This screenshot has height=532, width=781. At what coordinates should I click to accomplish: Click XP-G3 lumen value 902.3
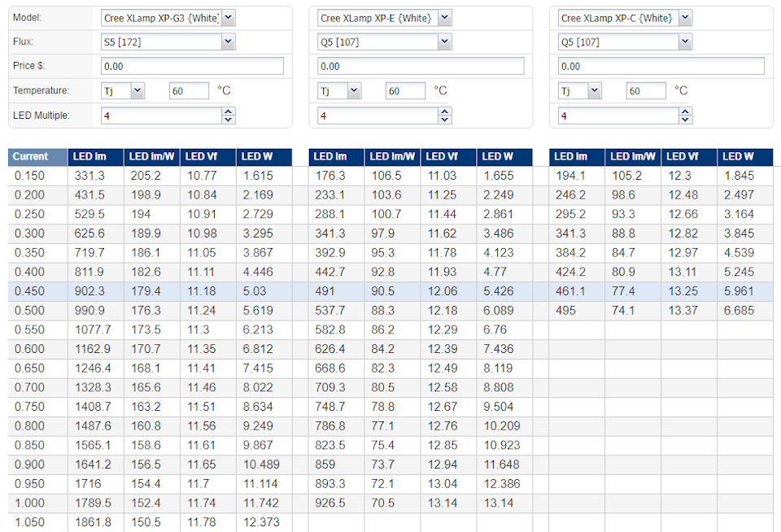pyautogui.click(x=89, y=291)
